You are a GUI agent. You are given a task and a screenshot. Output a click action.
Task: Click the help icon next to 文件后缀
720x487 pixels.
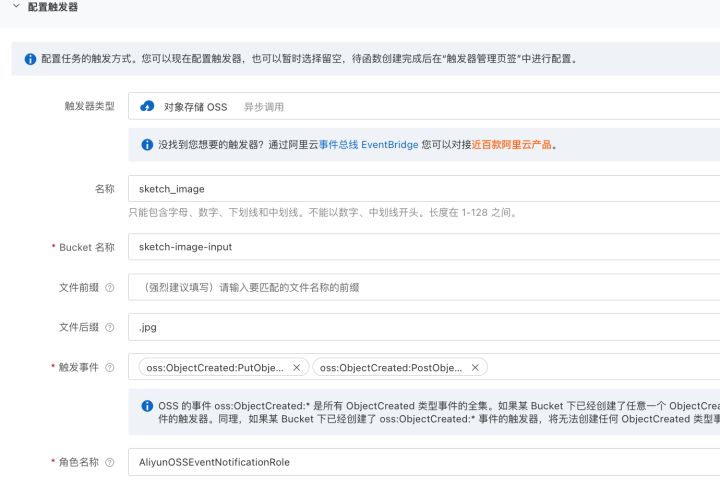(110, 327)
